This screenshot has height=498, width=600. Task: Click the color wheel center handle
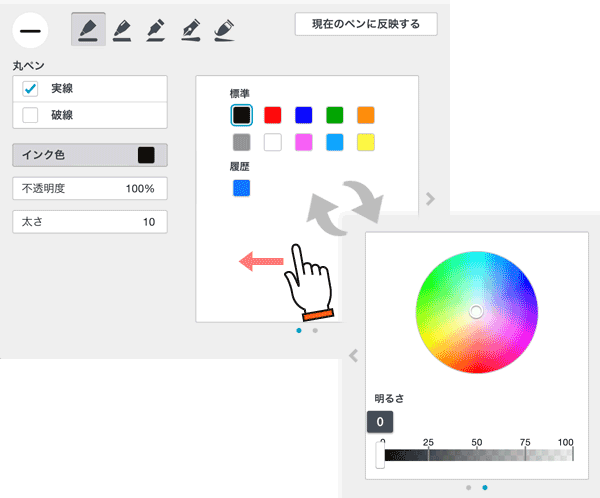tap(476, 312)
